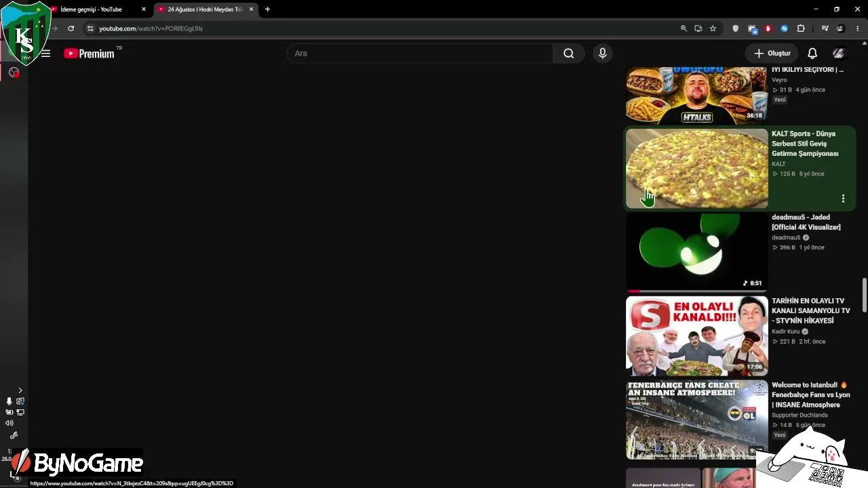The image size is (868, 488).
Task: Open the YouTube account avatar menu
Action: tap(839, 54)
